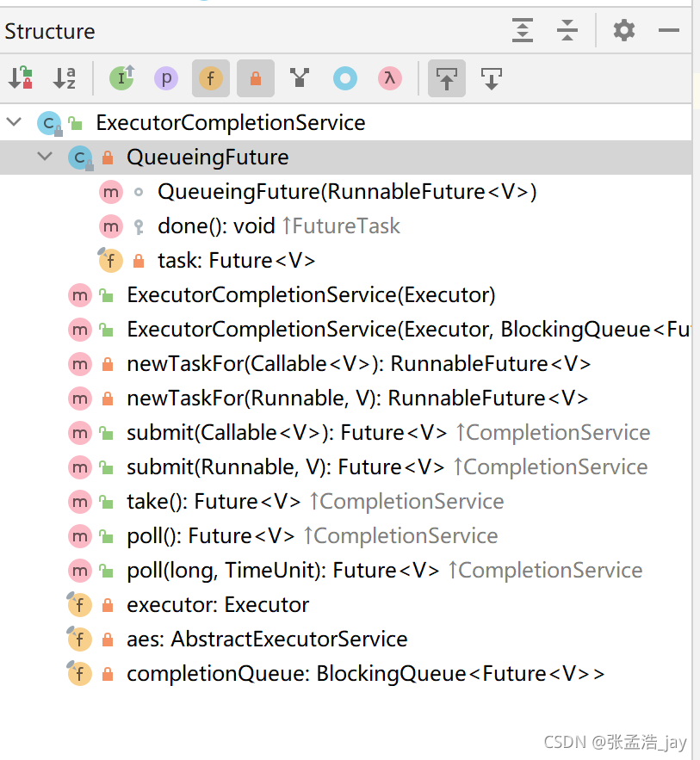Click the lock icon on newTaskFor(Callable<V>)
Viewport: 700px width, 760px height.
[x=108, y=364]
